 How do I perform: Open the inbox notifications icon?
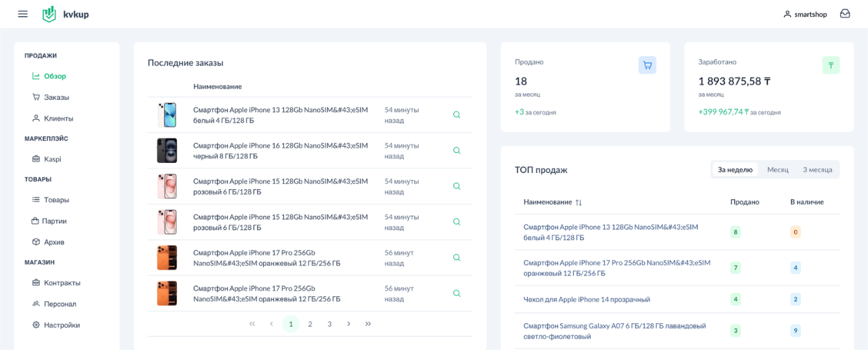[845, 14]
